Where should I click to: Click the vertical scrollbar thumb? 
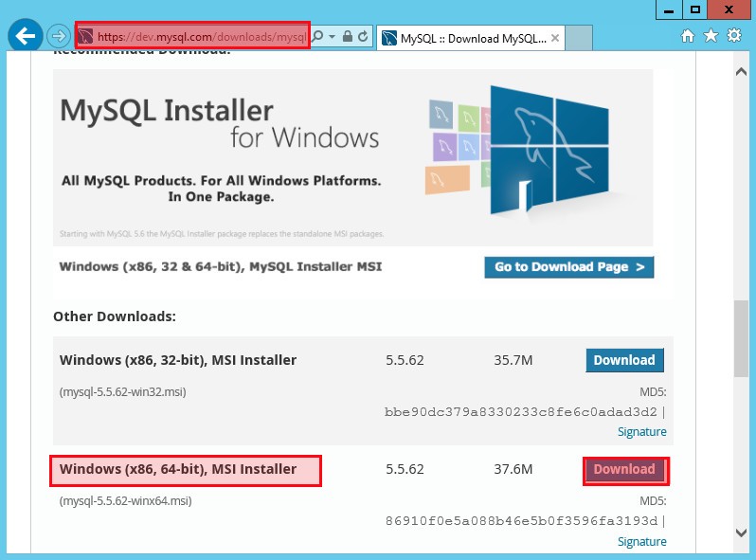click(x=741, y=338)
